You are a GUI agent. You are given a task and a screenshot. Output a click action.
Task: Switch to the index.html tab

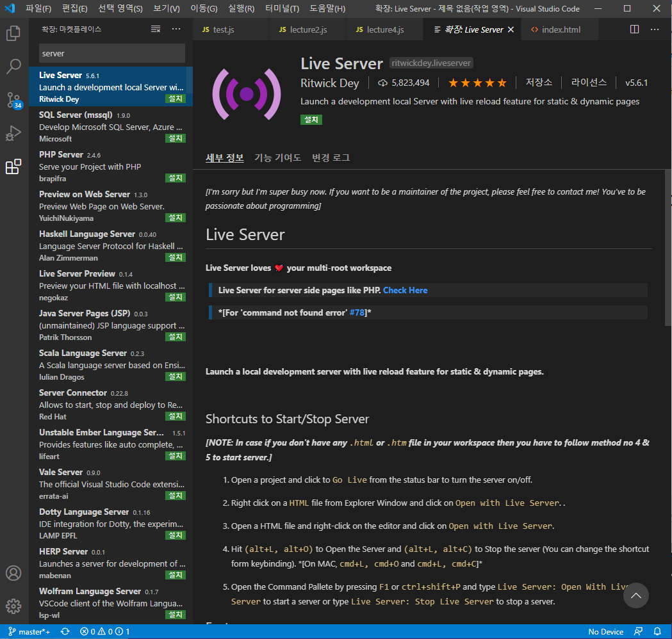(x=559, y=29)
